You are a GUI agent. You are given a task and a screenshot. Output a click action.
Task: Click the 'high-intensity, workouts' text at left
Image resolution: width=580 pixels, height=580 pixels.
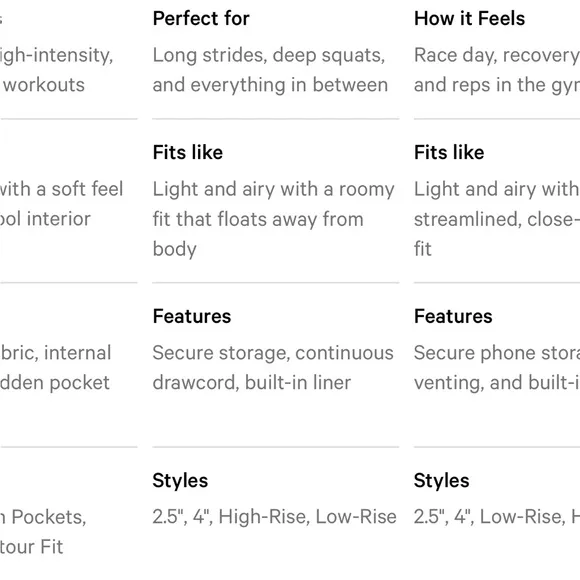(x=56, y=70)
